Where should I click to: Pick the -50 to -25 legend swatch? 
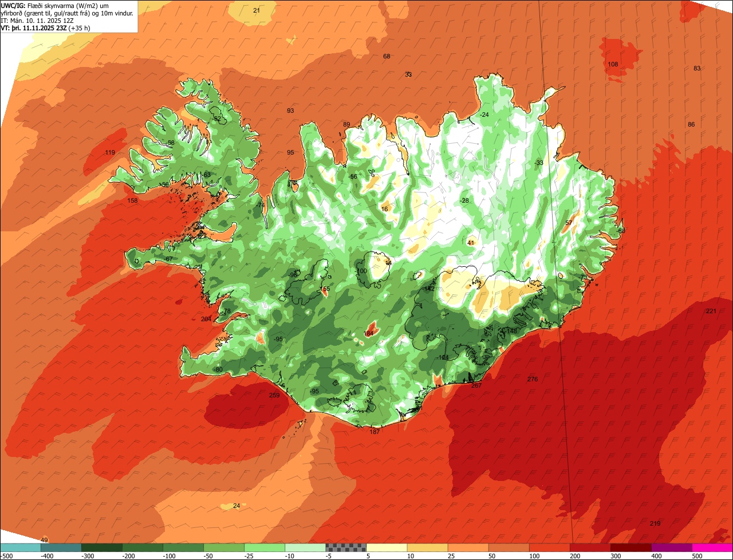tap(224, 547)
